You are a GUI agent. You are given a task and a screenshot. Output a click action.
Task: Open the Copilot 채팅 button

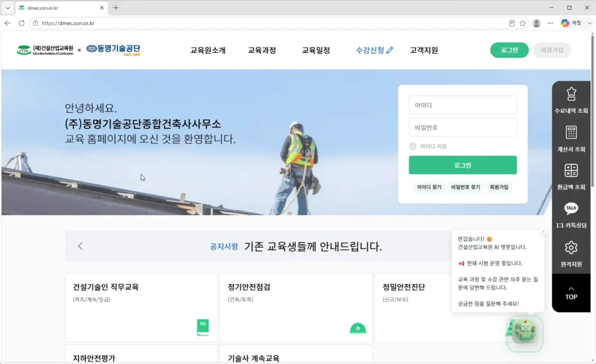tap(572, 23)
